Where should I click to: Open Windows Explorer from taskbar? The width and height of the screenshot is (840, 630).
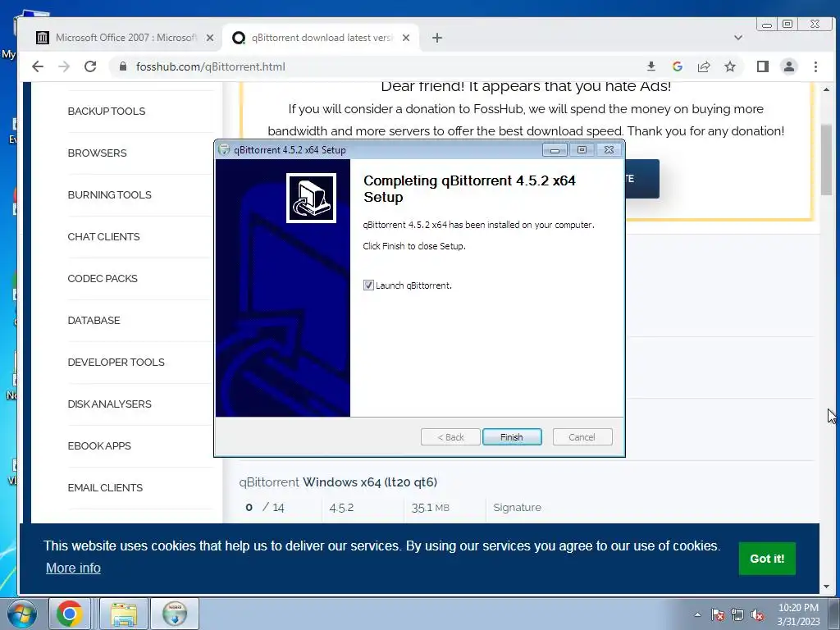pos(124,614)
